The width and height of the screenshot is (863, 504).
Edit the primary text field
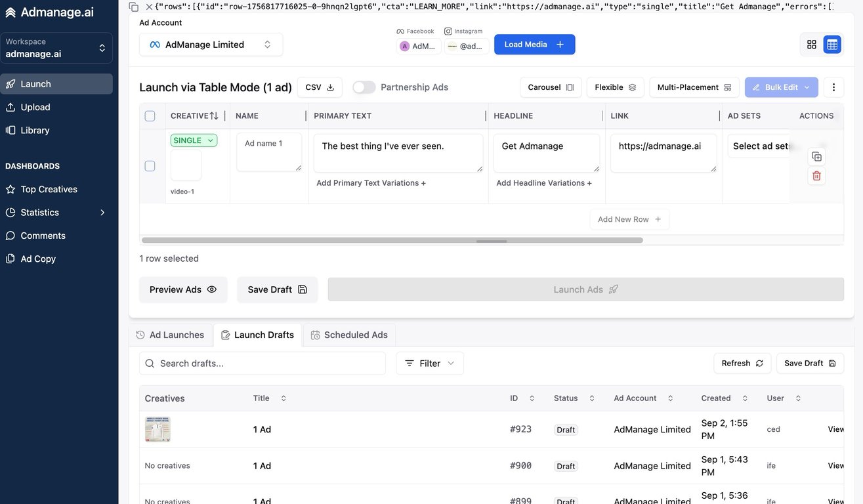pos(398,153)
